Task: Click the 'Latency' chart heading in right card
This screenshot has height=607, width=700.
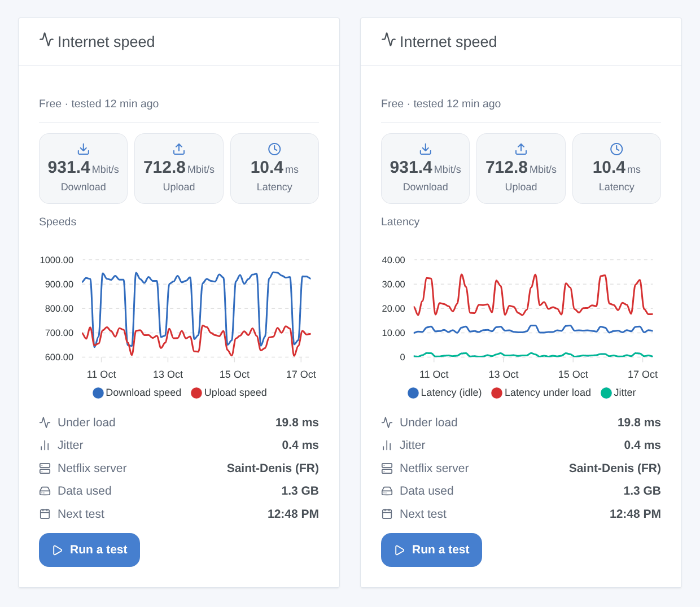Action: point(400,221)
